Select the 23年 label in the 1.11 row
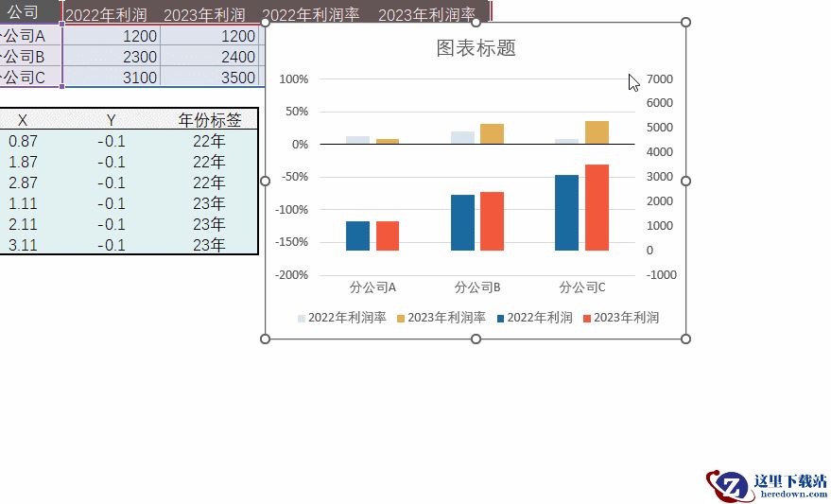This screenshot has height=504, width=831. [x=209, y=203]
